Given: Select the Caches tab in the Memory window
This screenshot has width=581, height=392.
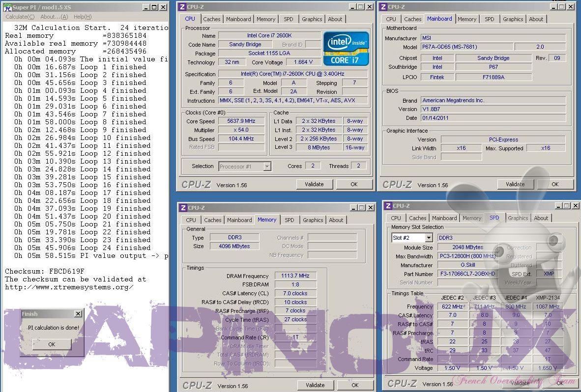Looking at the screenshot, I should click(213, 220).
